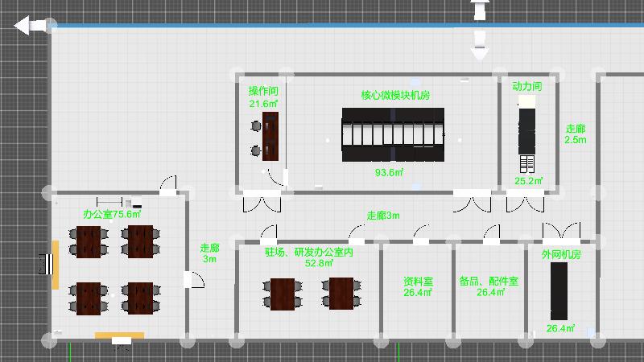Click the white left-pointing arrow marker
This screenshot has width=644, height=362.
(x=30, y=27)
